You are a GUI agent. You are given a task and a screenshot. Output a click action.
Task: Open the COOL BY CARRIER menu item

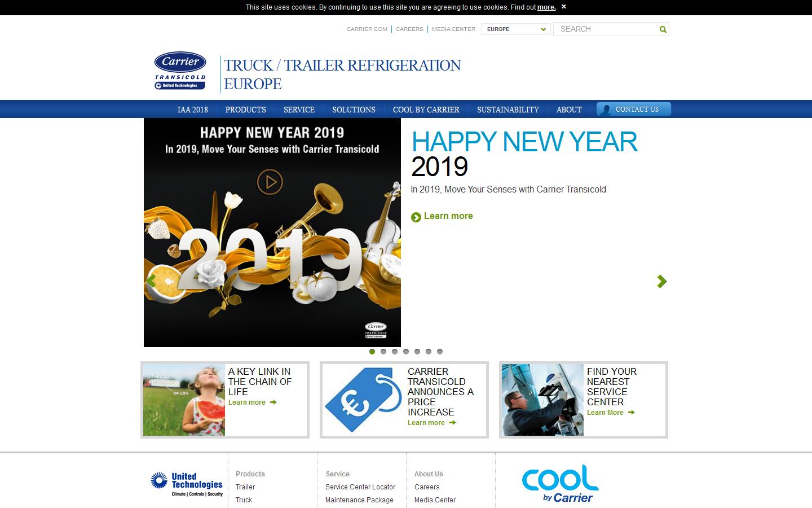[426, 109]
